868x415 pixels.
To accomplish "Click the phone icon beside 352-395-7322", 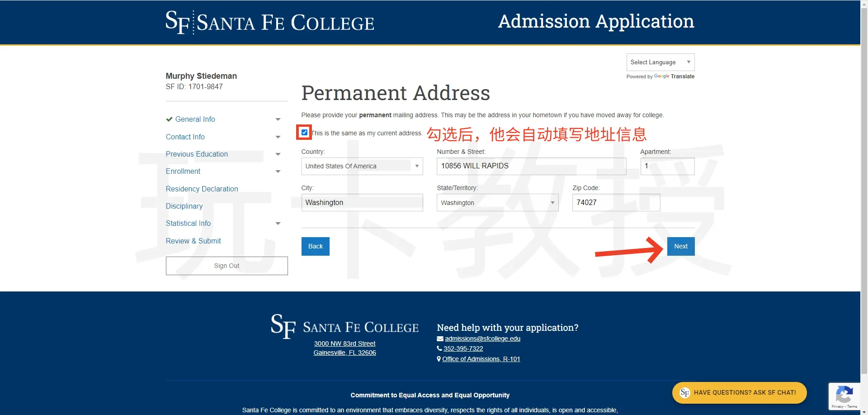I will pyautogui.click(x=439, y=349).
